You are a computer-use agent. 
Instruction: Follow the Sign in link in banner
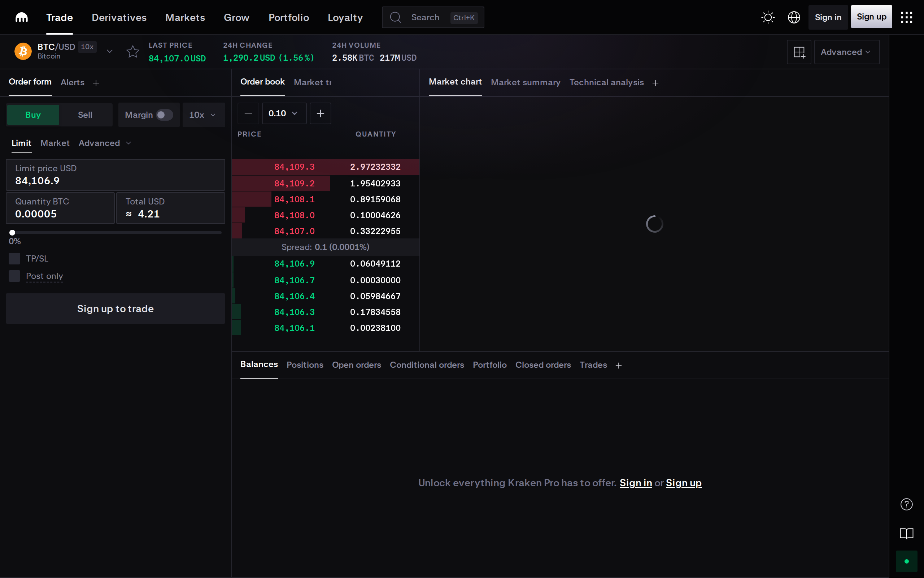[635, 483]
